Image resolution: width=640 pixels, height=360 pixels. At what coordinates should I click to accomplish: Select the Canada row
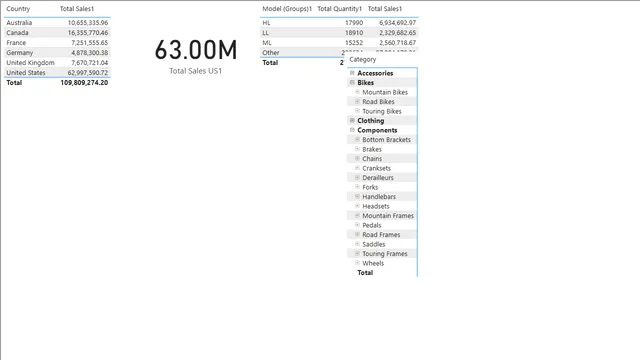click(57, 33)
